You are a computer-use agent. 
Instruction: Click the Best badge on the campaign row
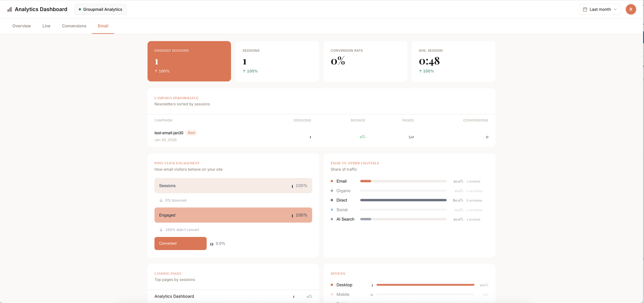point(191,132)
